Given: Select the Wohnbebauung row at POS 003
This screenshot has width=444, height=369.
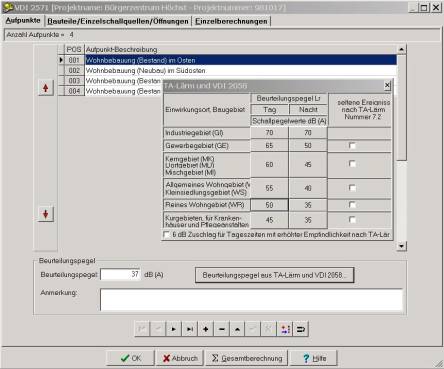Looking at the screenshot, I should (x=123, y=81).
